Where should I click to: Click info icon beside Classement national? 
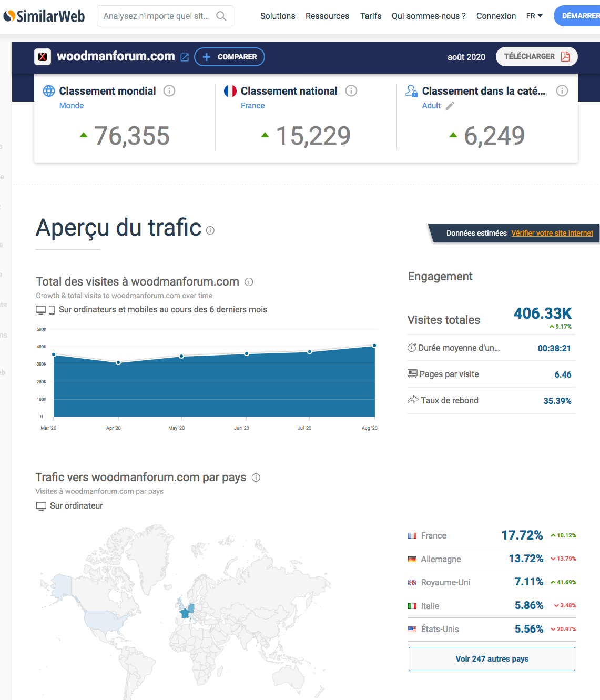coord(351,91)
